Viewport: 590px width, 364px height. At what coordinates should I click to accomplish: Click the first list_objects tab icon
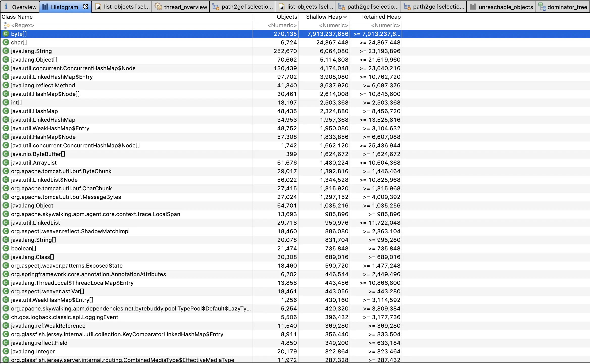[x=99, y=7]
